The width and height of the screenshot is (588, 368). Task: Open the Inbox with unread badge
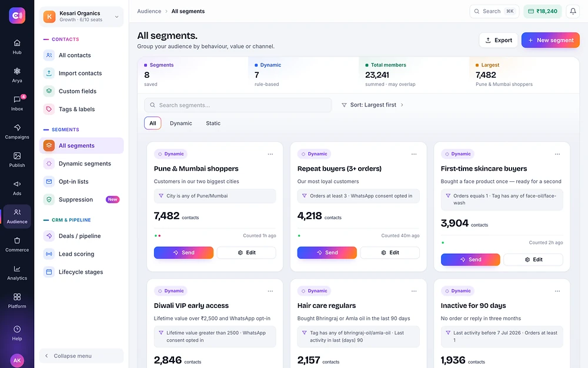pos(17,103)
